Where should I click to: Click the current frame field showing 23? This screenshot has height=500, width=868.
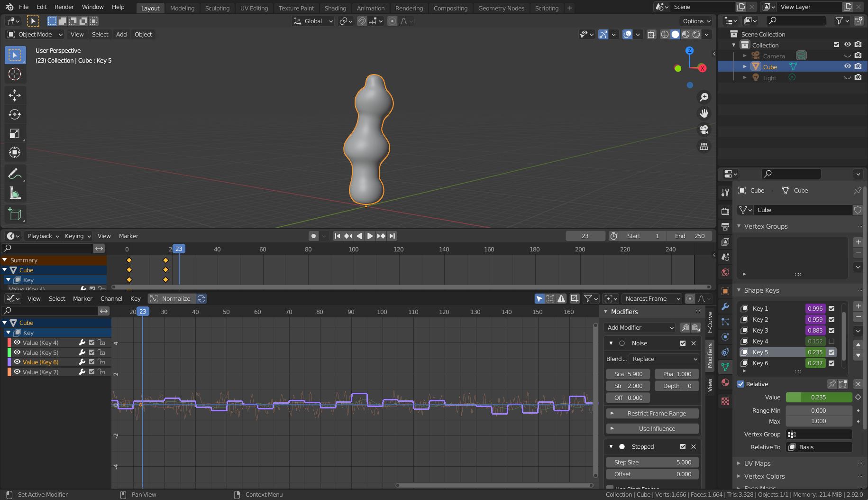click(x=585, y=236)
